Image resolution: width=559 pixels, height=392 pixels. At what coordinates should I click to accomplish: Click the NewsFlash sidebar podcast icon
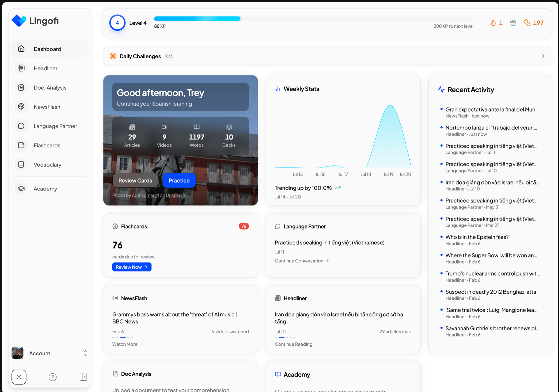(x=21, y=107)
